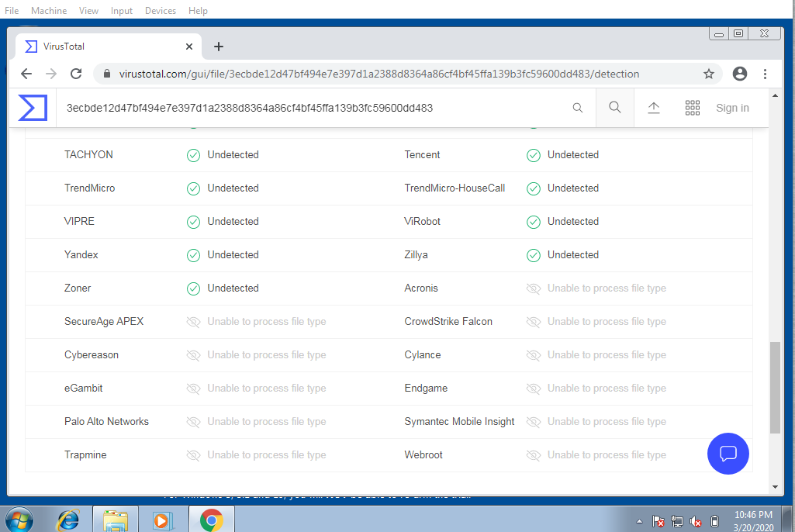The width and height of the screenshot is (795, 532).
Task: Open the Machine menu
Action: coord(49,11)
